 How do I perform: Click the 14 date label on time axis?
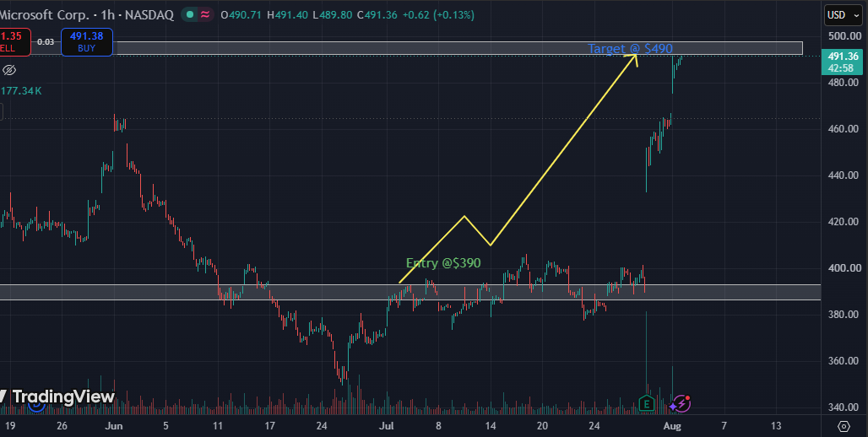pos(491,426)
